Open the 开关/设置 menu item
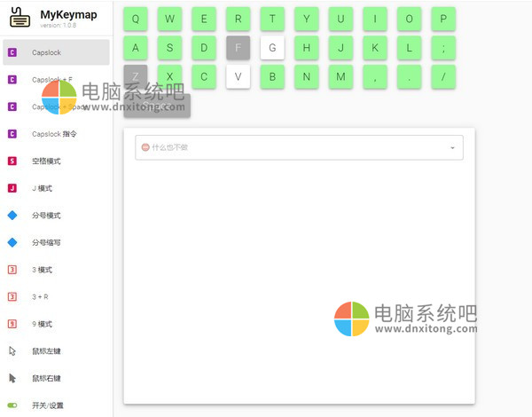The width and height of the screenshot is (532, 417). click(56, 405)
